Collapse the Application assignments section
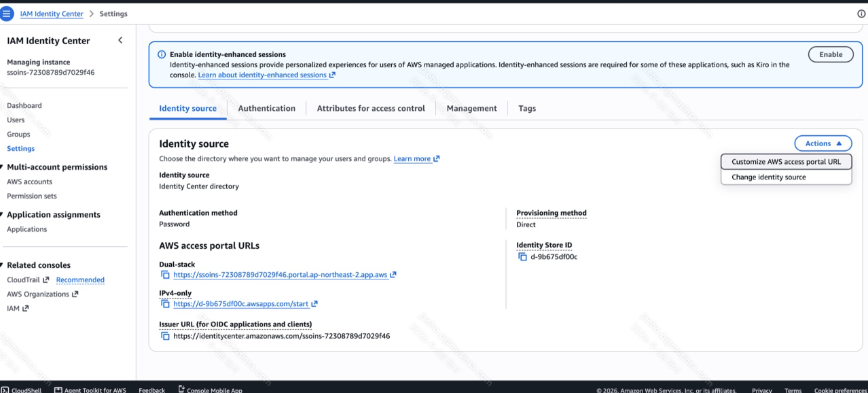Screen dimensions: 868x393 click(3, 215)
